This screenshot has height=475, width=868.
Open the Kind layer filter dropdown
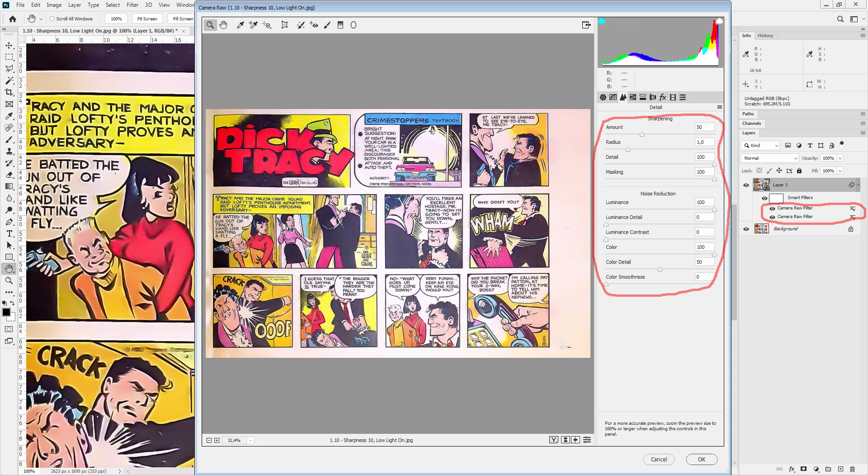[761, 145]
